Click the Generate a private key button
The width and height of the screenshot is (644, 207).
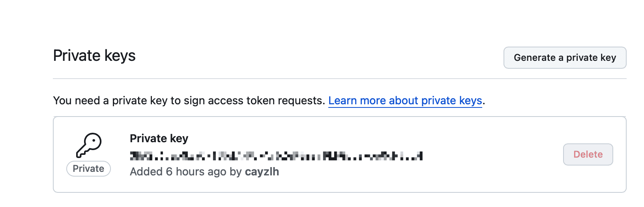click(565, 58)
